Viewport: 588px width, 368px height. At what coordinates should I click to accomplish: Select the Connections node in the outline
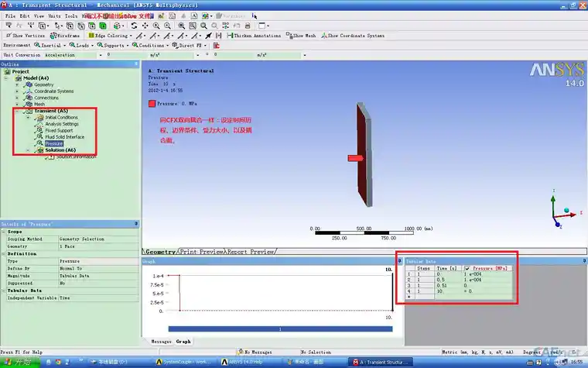[46, 98]
